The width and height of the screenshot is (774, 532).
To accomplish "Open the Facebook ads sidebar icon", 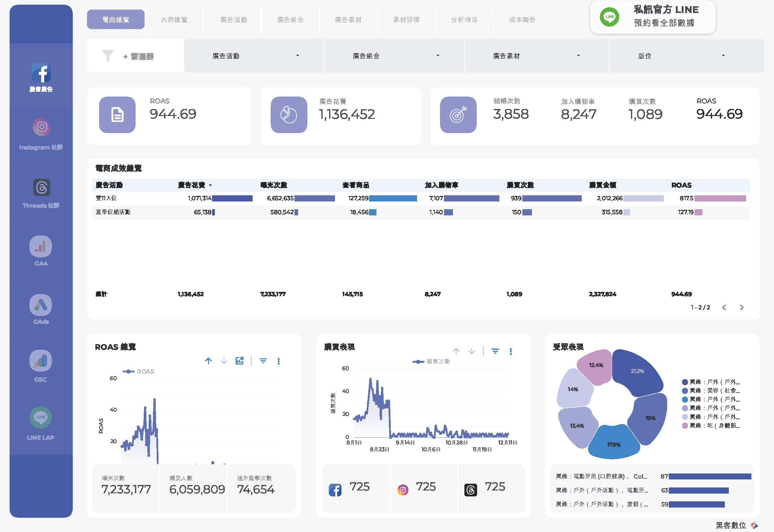I will (x=41, y=73).
